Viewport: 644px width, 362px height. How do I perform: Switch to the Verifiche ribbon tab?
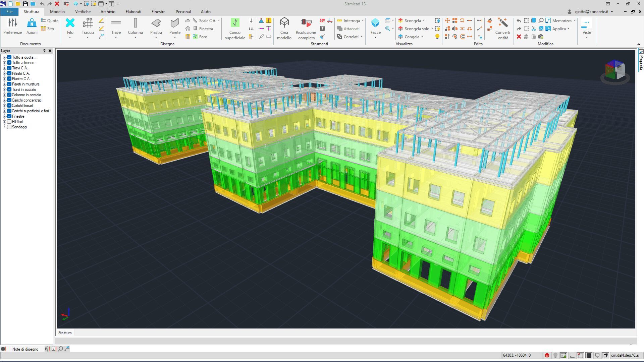tap(83, 12)
